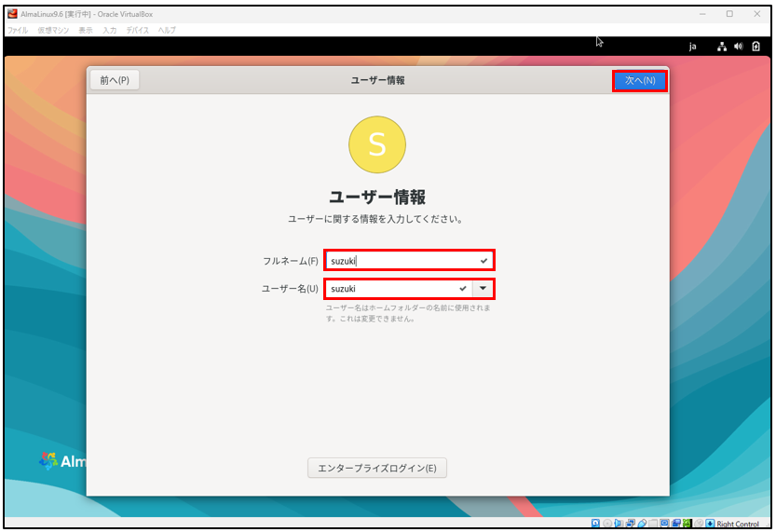Expand the ユーザー名 suggestions dropdown arrow
776x532 pixels.
pos(483,289)
